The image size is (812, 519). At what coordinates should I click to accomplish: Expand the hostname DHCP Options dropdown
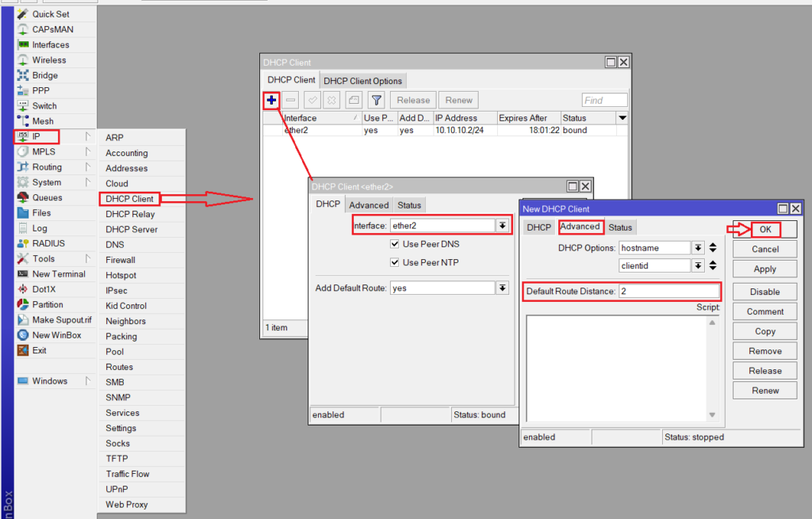tap(698, 248)
